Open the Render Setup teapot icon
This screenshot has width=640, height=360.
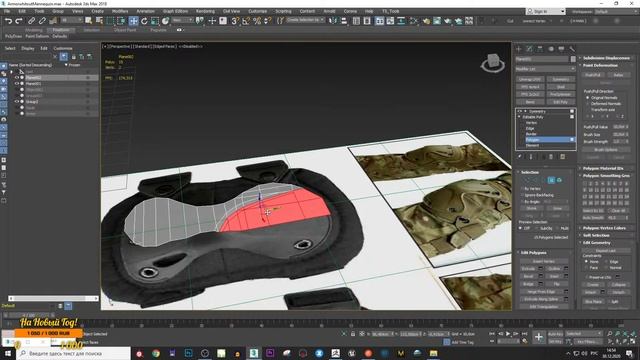[x=426, y=21]
